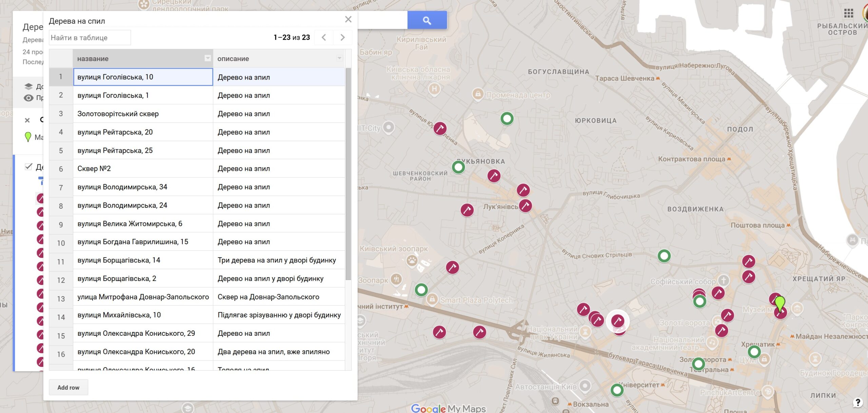The height and width of the screenshot is (413, 868).
Task: Click the preview eye icon in sidebar
Action: [28, 98]
